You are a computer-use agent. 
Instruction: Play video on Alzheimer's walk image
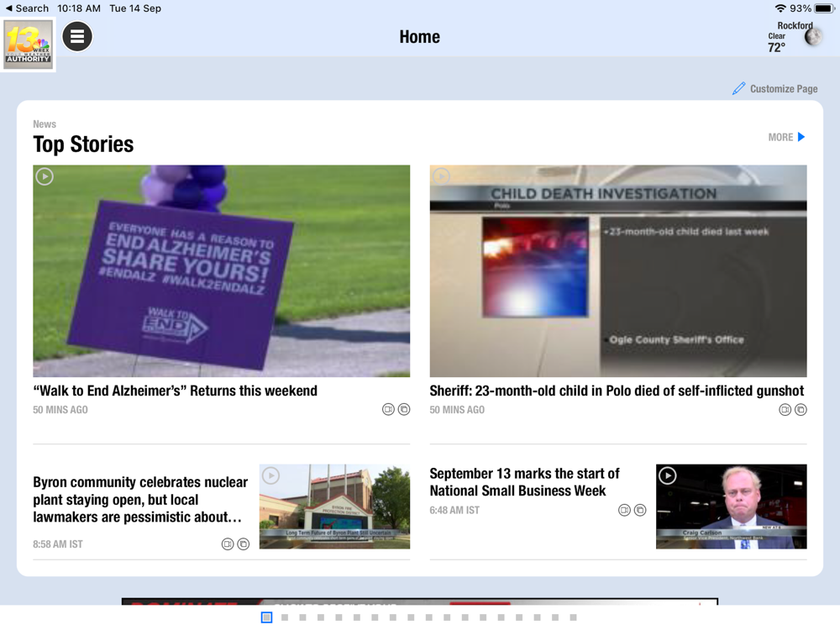tap(45, 176)
